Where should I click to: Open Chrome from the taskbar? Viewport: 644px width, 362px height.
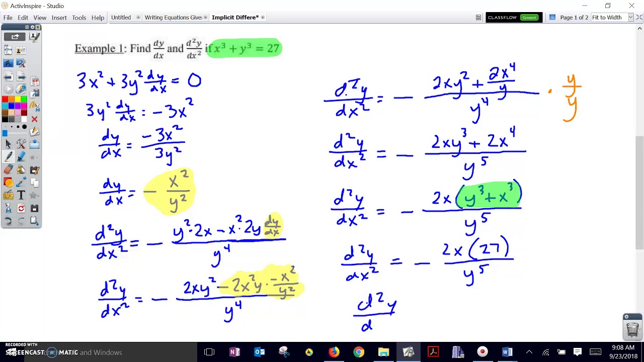[359, 352]
